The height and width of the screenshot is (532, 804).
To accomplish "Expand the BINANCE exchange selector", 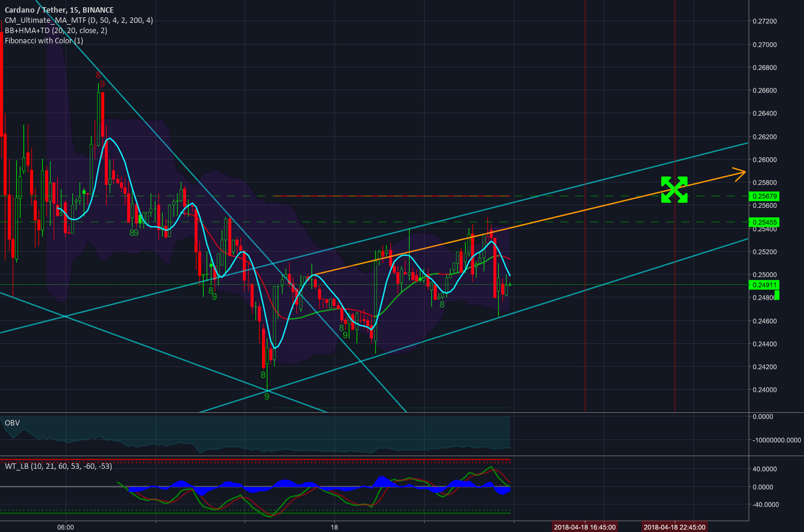I will [x=98, y=10].
